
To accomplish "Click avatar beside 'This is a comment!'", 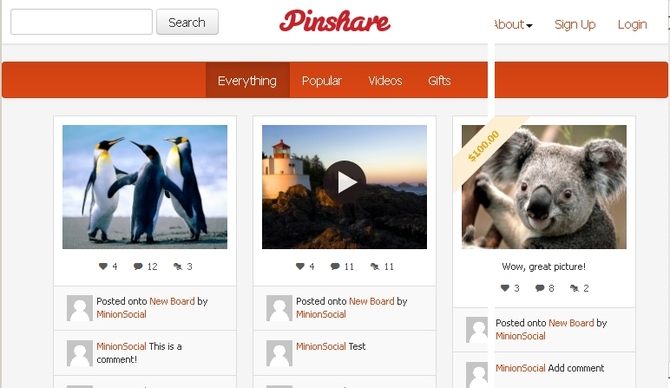I will 79,353.
